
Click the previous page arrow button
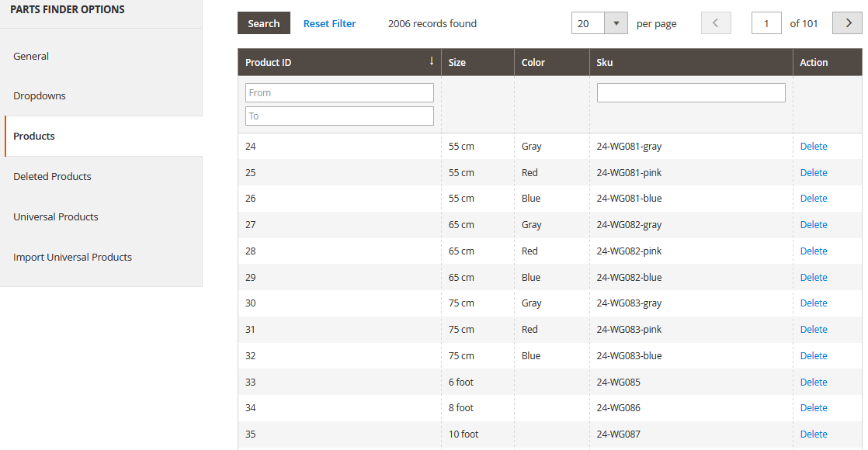click(x=716, y=23)
